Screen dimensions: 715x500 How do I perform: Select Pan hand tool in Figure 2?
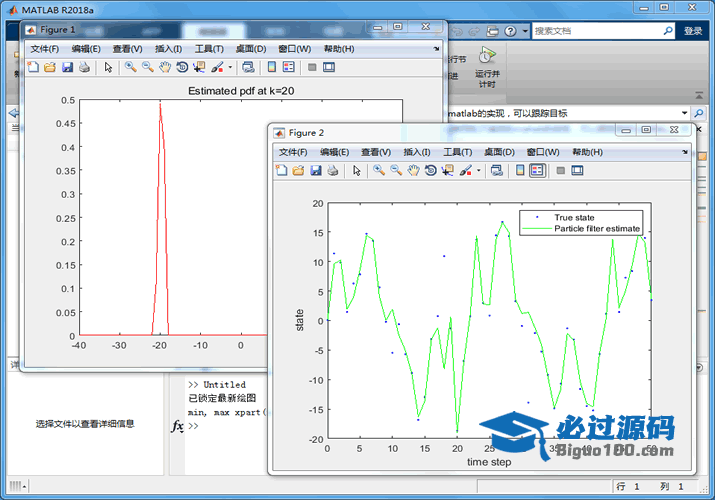coord(414,170)
